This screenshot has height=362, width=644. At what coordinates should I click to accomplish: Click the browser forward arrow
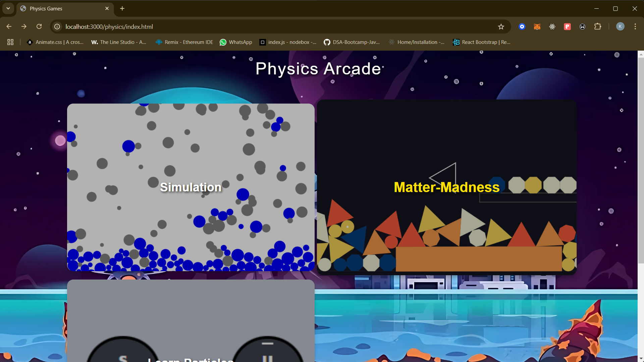pos(24,26)
